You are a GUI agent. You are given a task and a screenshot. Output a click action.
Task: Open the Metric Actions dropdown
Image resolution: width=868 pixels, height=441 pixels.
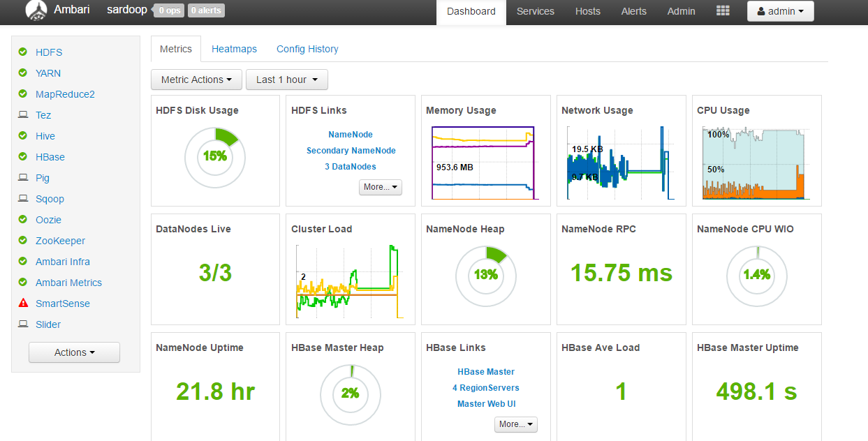[196, 80]
